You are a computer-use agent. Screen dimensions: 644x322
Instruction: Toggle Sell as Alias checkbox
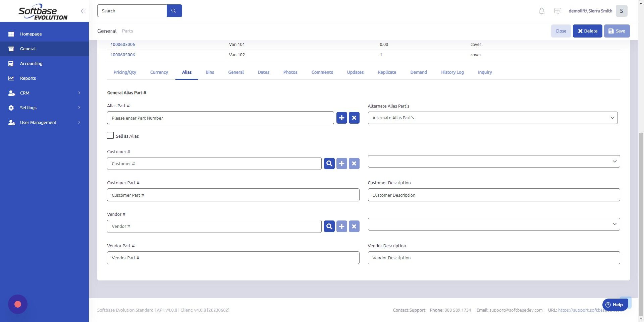110,135
